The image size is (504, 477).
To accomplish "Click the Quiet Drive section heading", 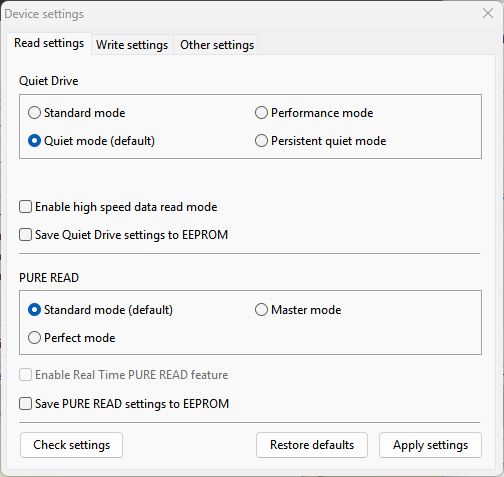I will pyautogui.click(x=49, y=81).
